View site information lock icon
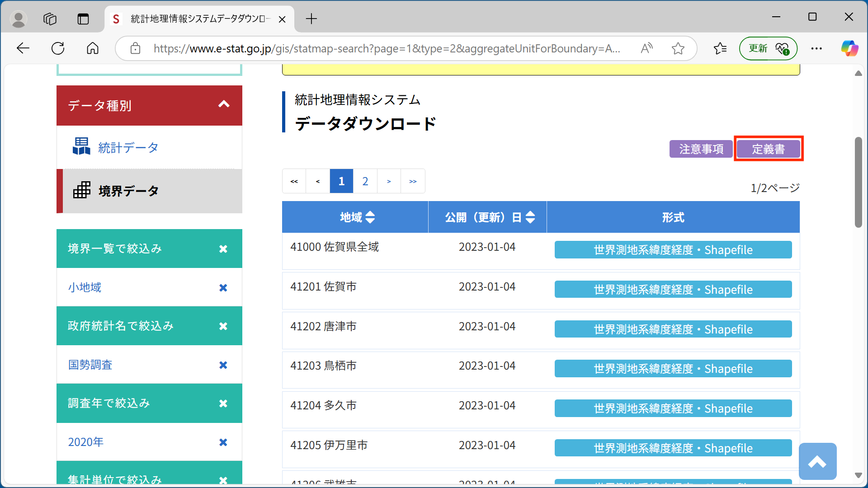The width and height of the screenshot is (868, 488). (135, 48)
